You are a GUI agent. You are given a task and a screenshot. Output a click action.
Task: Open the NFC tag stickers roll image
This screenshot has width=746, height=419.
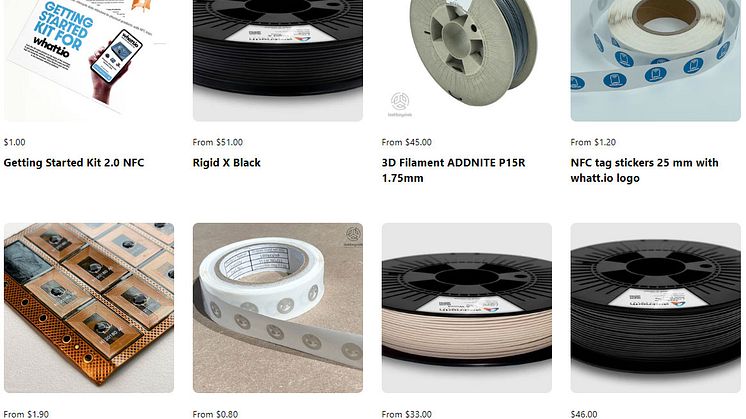click(656, 60)
